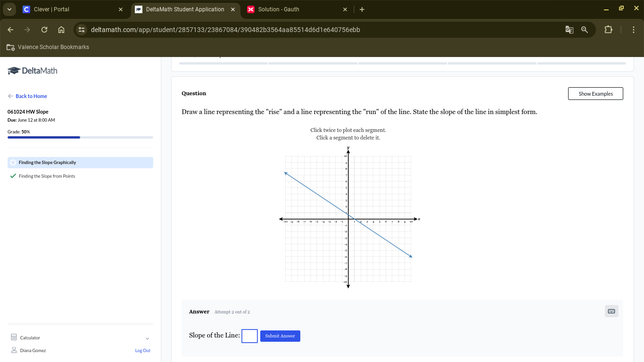This screenshot has height=362, width=644.
Task: Click the Calculator icon in sidebar
Action: click(x=14, y=337)
